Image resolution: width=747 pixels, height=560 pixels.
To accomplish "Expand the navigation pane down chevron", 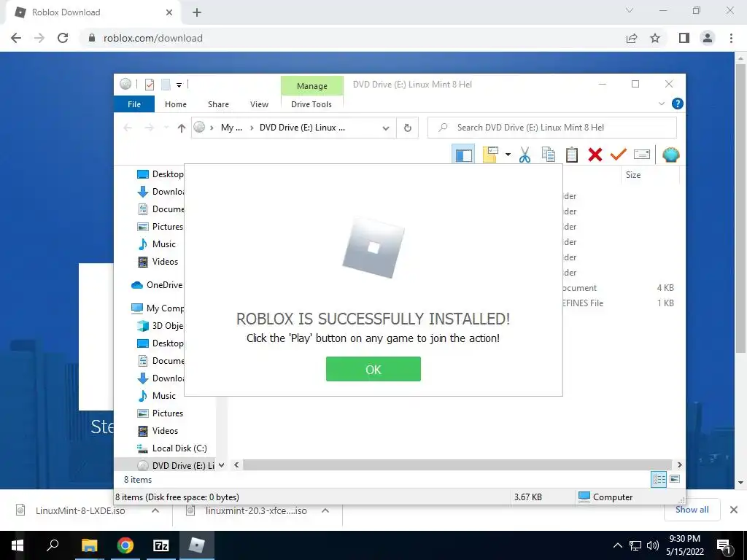I will [x=222, y=465].
